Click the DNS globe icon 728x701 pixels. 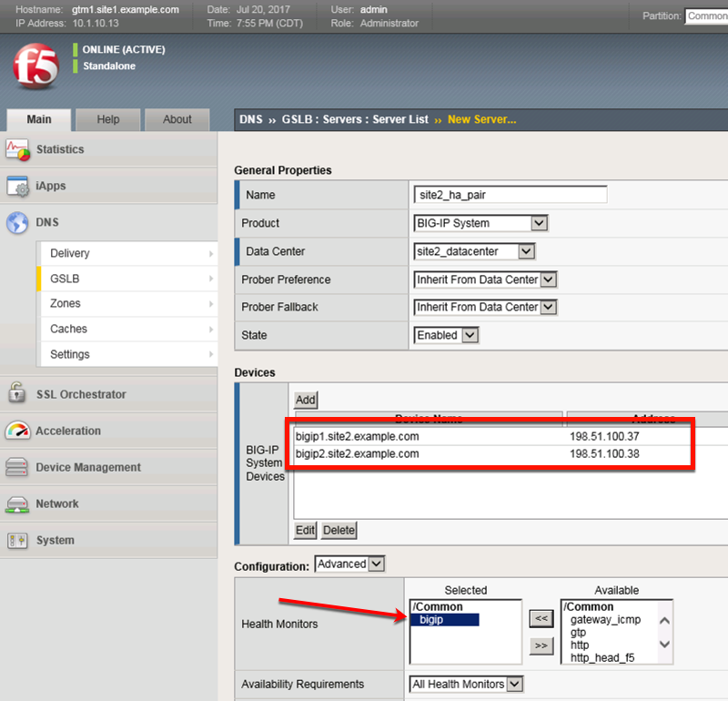click(x=17, y=222)
